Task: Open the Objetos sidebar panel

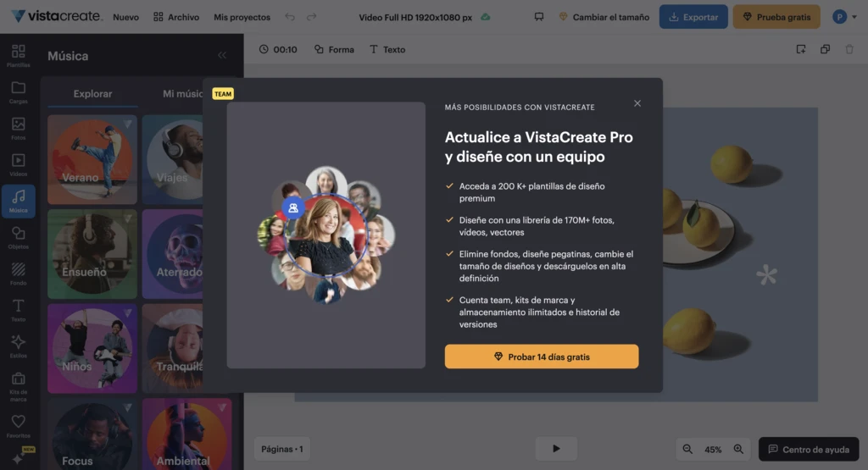Action: tap(19, 238)
